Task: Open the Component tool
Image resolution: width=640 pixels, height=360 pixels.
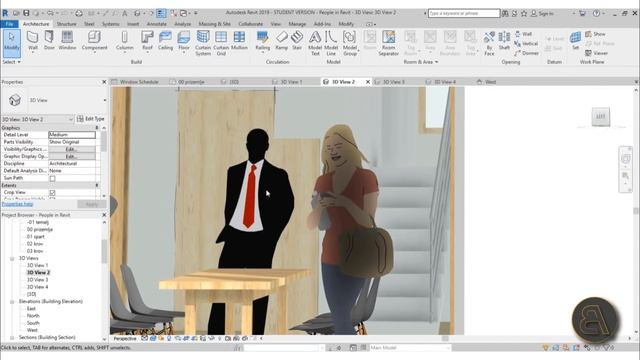Action: click(x=94, y=41)
